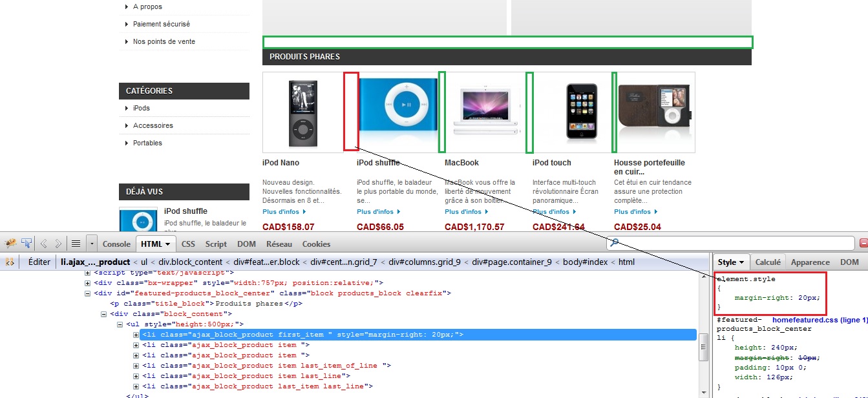
Task: Collapse the block_content div node
Action: click(103, 314)
